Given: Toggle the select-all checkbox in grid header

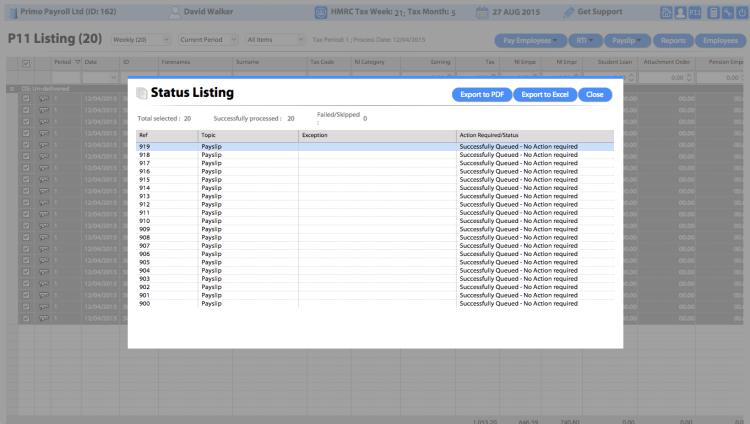Looking at the screenshot, I should coord(26,63).
